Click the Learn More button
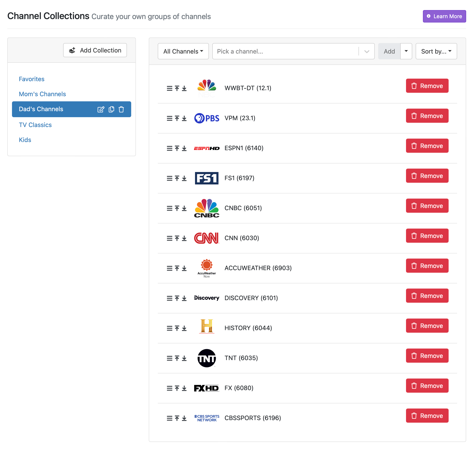The image size is (476, 449). click(x=444, y=16)
